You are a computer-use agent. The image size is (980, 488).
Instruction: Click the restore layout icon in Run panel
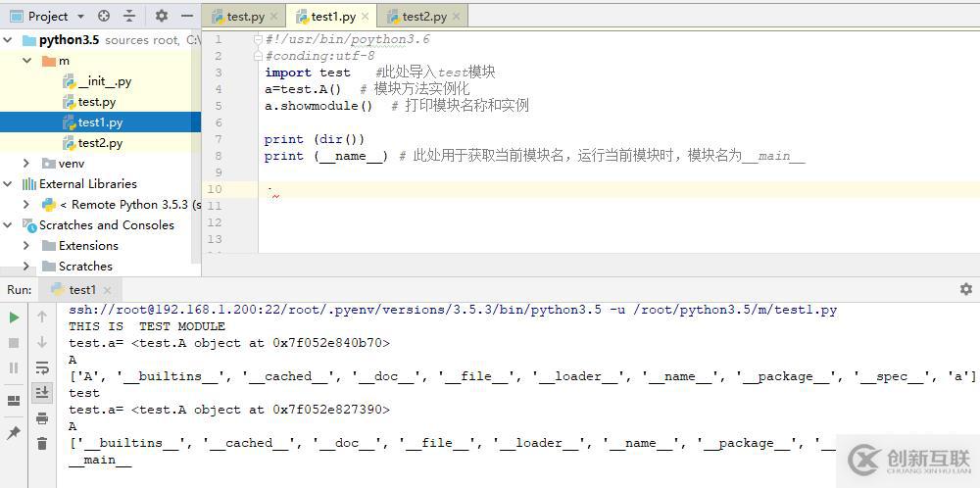[x=14, y=401]
